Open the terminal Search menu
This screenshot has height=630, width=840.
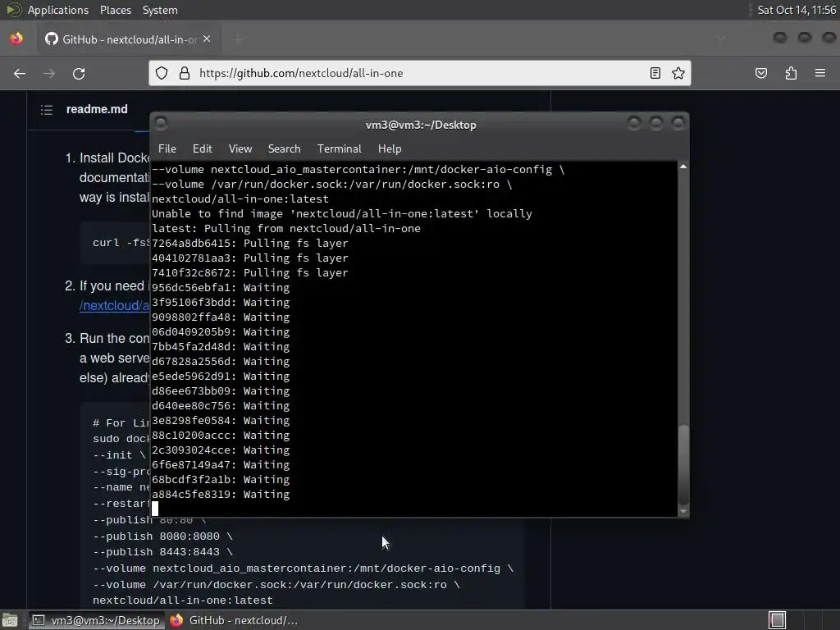pyautogui.click(x=284, y=149)
